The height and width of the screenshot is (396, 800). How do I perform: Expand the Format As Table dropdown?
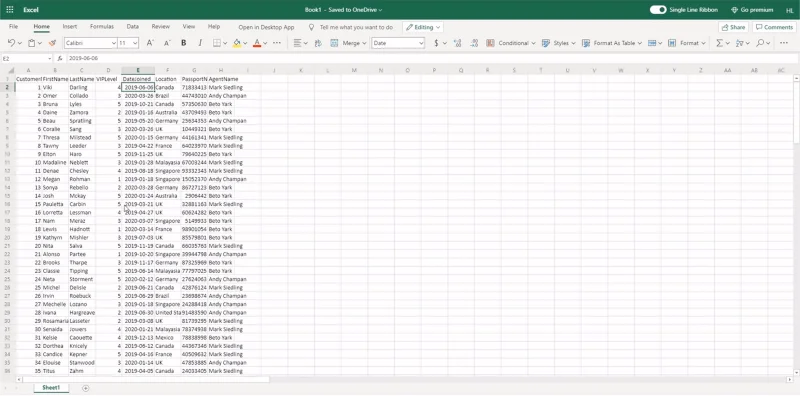(640, 43)
